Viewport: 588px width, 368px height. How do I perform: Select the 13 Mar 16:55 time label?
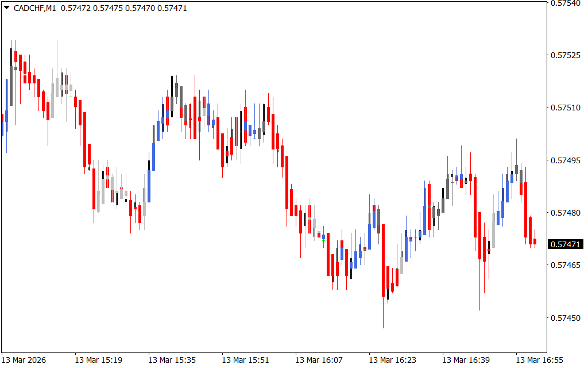click(539, 360)
